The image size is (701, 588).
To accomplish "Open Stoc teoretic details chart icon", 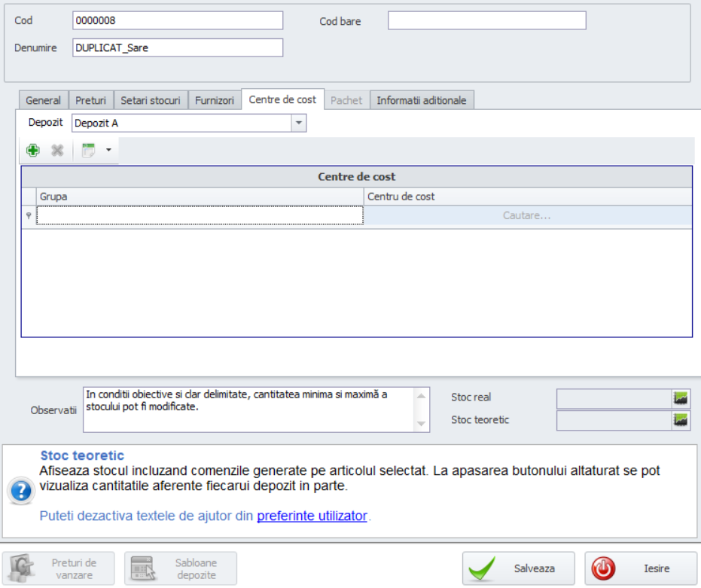I will [x=681, y=420].
